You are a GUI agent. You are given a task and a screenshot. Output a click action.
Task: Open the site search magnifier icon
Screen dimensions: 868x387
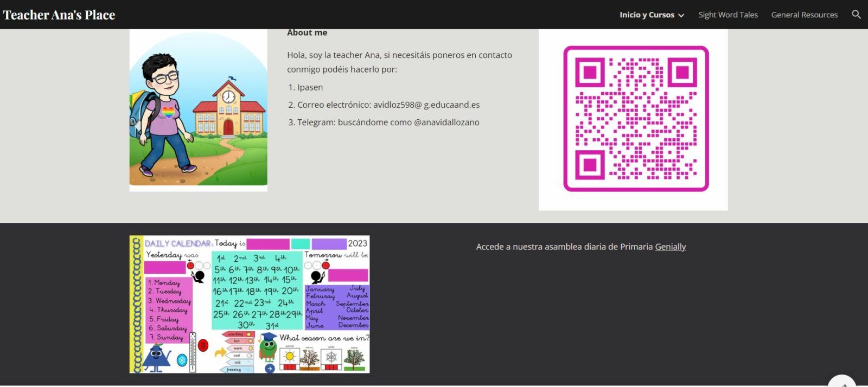(x=856, y=15)
